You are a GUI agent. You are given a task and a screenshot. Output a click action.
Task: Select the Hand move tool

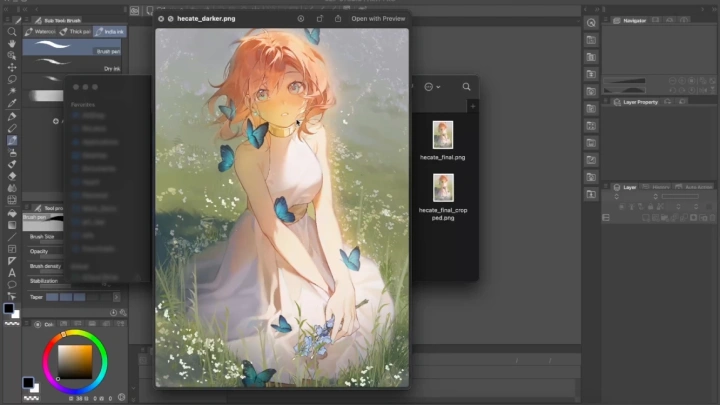[x=12, y=43]
